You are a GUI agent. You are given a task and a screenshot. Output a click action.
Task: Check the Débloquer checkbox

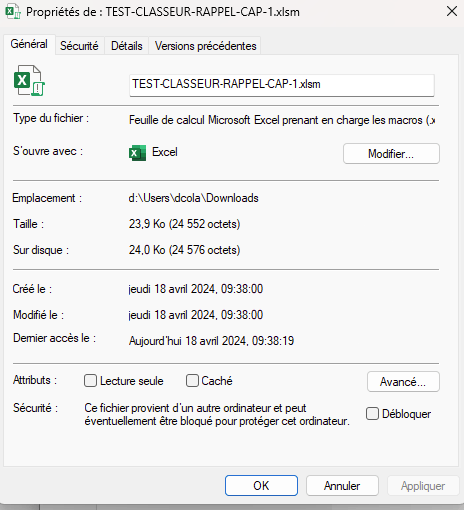coord(372,414)
